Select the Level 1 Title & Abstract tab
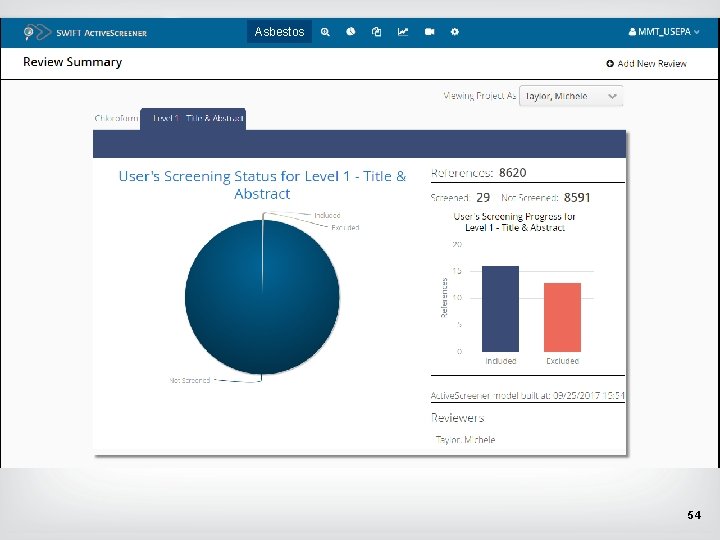 (x=193, y=118)
